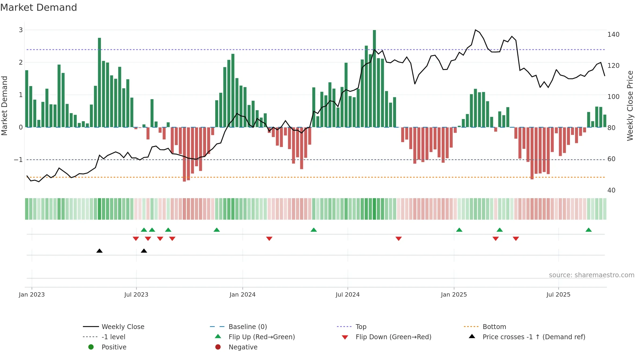
Task: Click the last green flip-up marker in 2025
Action: (588, 230)
